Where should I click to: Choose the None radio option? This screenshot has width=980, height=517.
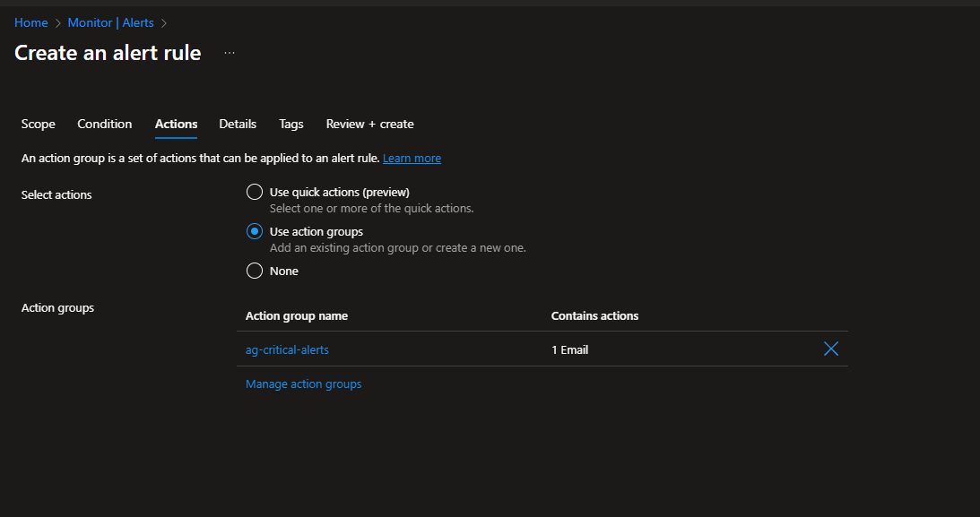pos(255,271)
